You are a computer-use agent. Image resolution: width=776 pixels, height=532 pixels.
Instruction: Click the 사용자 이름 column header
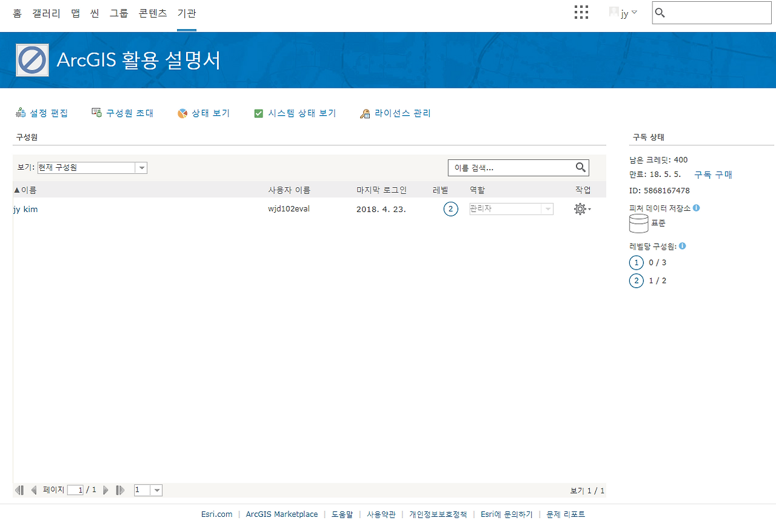[x=289, y=190]
